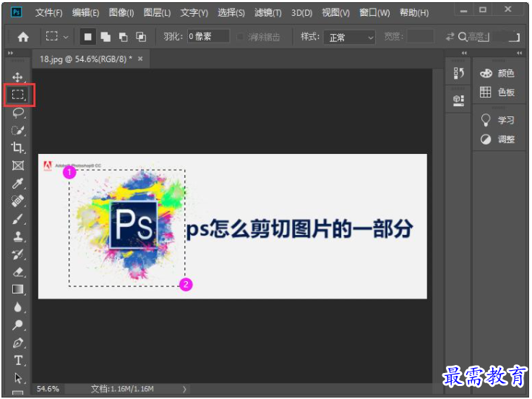Select the Gradient tool

pos(18,289)
